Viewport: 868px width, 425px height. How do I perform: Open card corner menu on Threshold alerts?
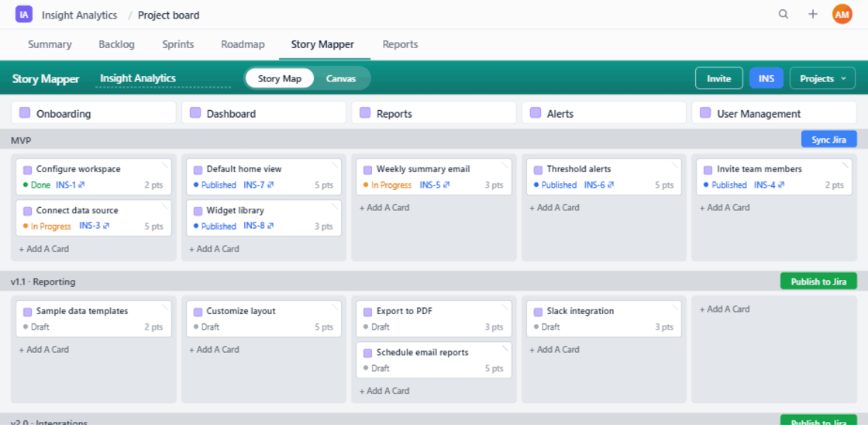[x=674, y=165]
